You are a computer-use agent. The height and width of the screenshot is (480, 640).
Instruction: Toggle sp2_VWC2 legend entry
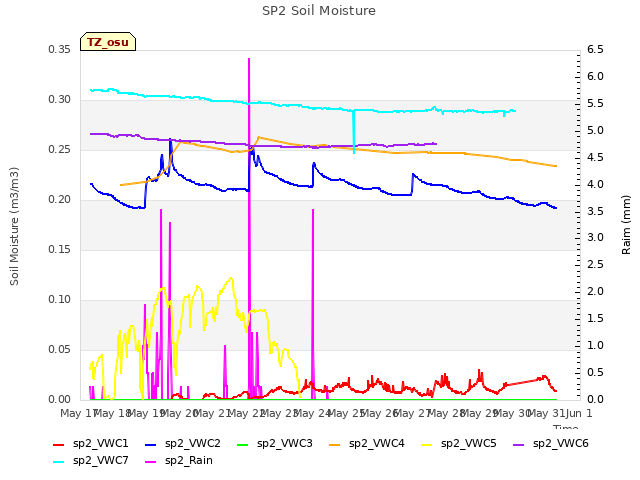(183, 444)
